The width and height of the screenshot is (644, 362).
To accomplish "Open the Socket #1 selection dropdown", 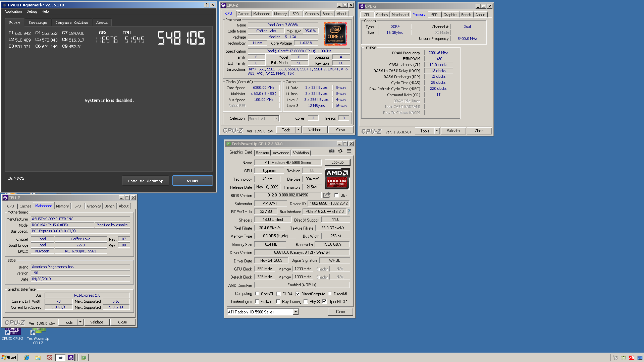I will (276, 118).
